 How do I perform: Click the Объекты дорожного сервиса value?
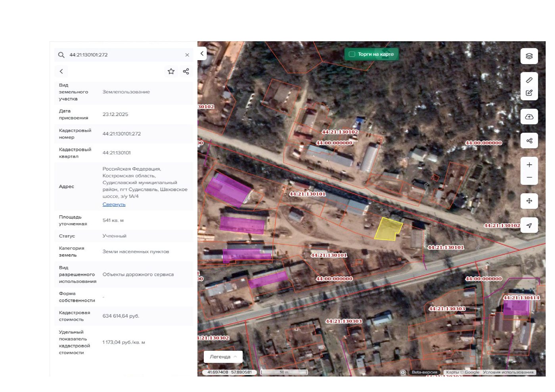coord(138,274)
